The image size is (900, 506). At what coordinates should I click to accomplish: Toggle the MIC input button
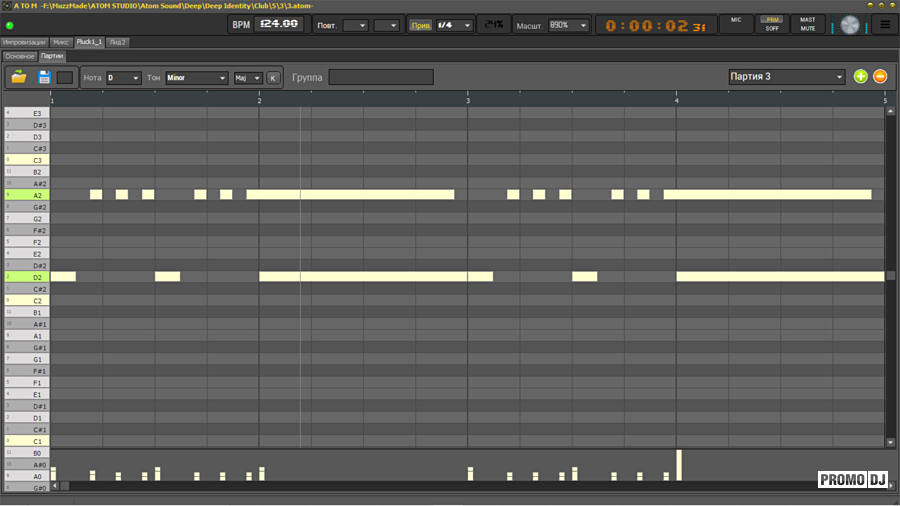click(736, 24)
